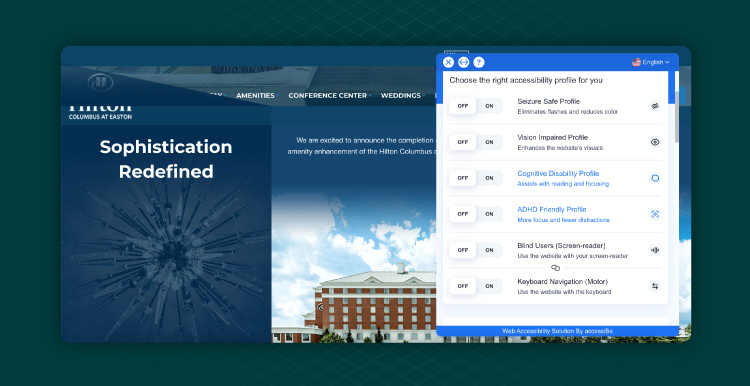
Task: Set Keyboard Navigation (Motor) to OFF
Action: click(463, 286)
